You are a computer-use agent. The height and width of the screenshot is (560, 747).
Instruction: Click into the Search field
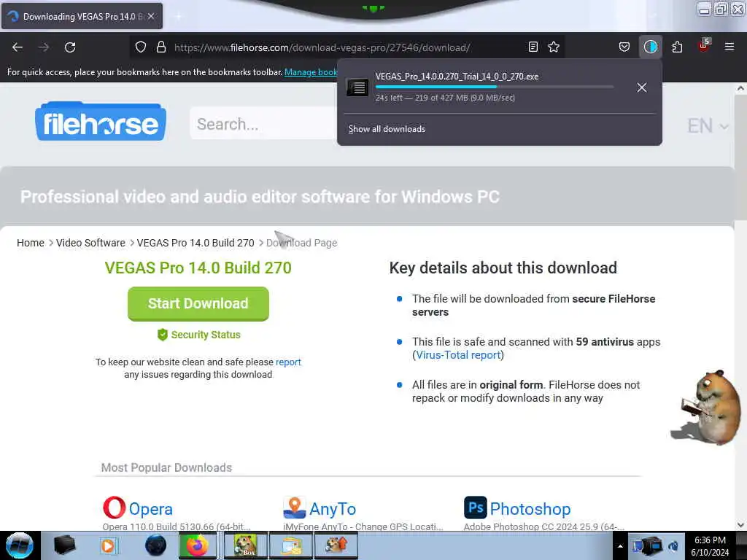263,124
